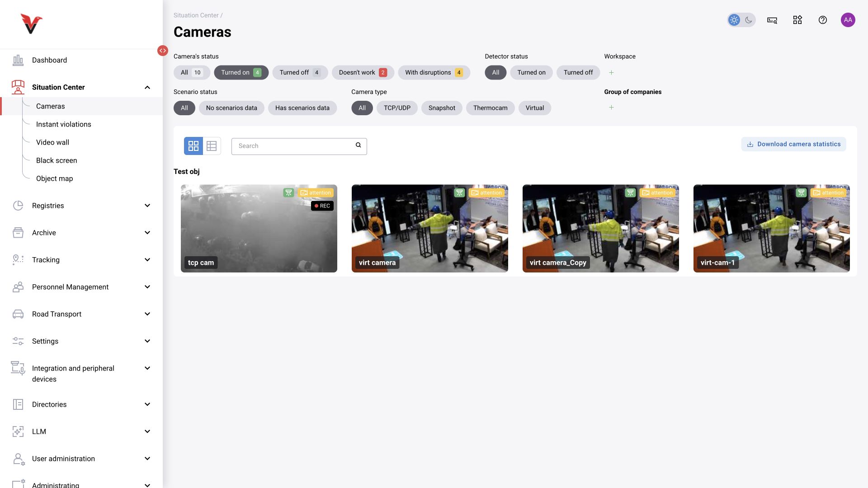Expand the Personnel Management menu
This screenshot has width=868, height=488.
[147, 287]
